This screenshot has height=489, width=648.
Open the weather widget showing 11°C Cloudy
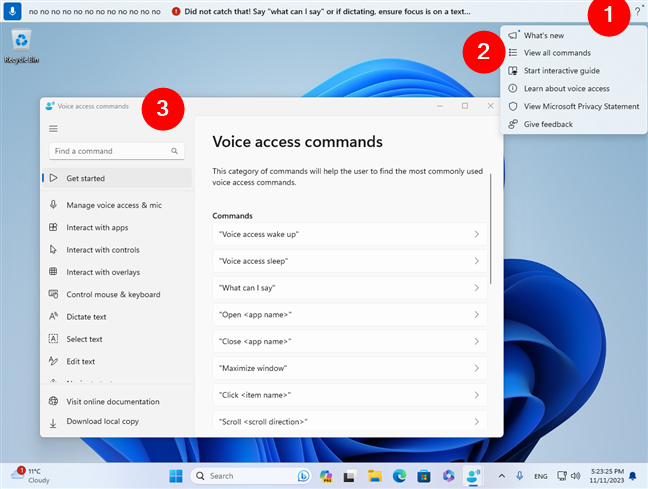(x=30, y=476)
